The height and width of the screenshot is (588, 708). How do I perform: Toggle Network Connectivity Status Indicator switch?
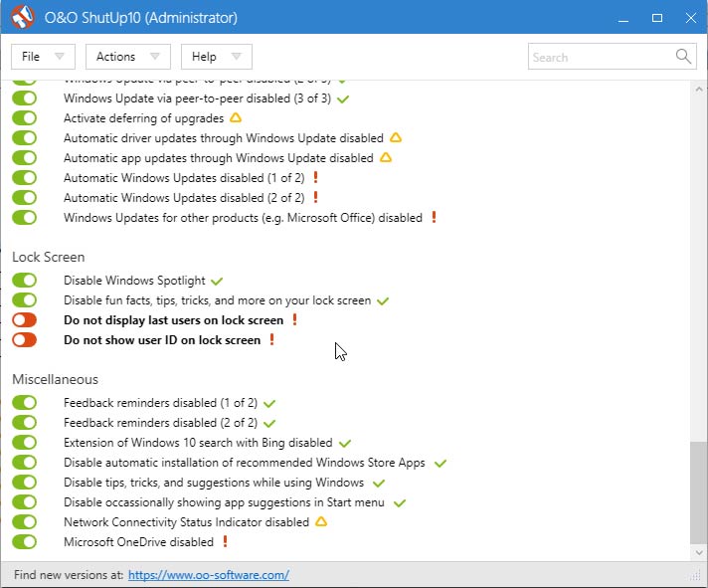(25, 521)
